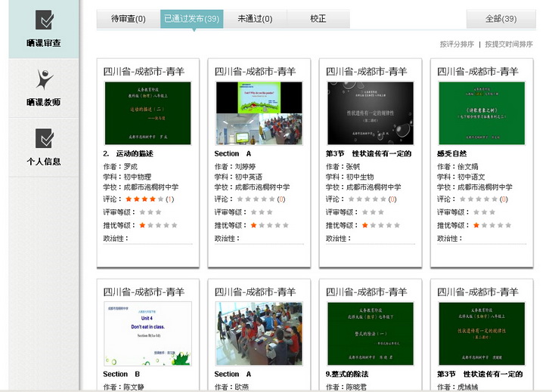Set 推优等级 stars for 徐文娟's lesson
The width and height of the screenshot is (552, 392).
492,225
